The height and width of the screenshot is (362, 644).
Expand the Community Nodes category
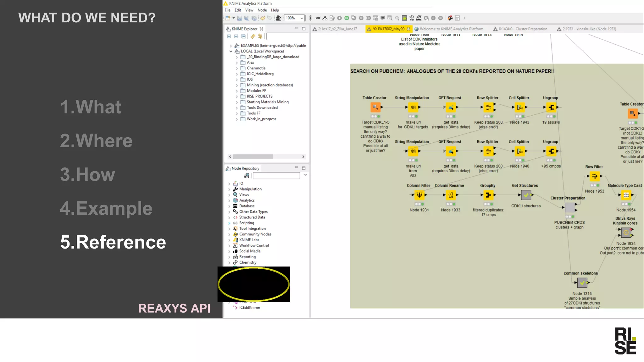pos(229,234)
